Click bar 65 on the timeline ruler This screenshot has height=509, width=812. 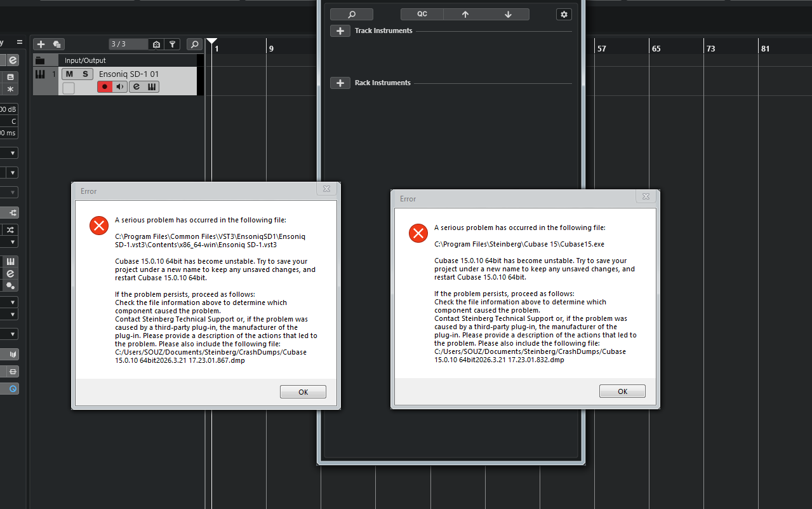click(656, 48)
